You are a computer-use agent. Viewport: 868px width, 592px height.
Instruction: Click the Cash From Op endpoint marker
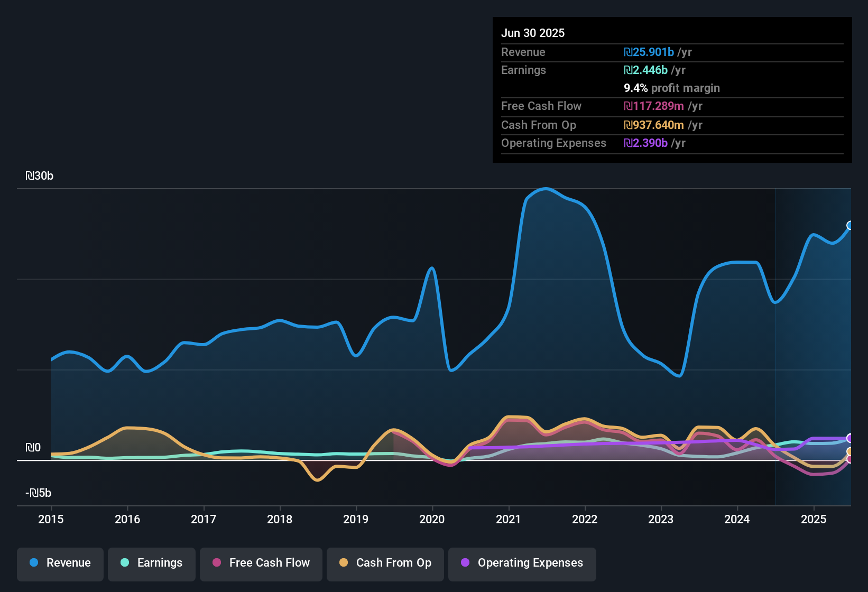(850, 452)
